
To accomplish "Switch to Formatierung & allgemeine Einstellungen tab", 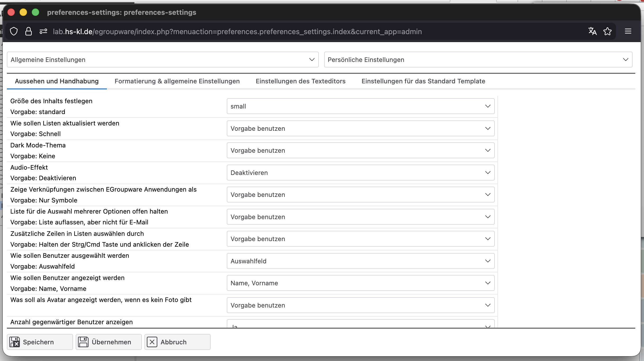I will pos(177,81).
